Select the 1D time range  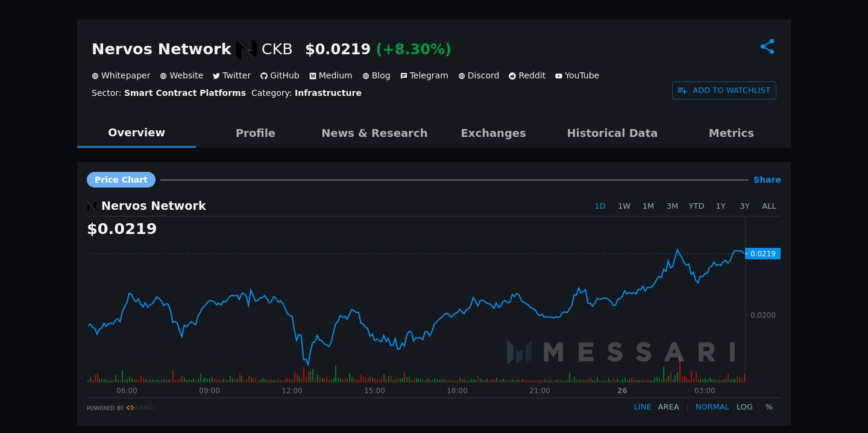pos(600,206)
